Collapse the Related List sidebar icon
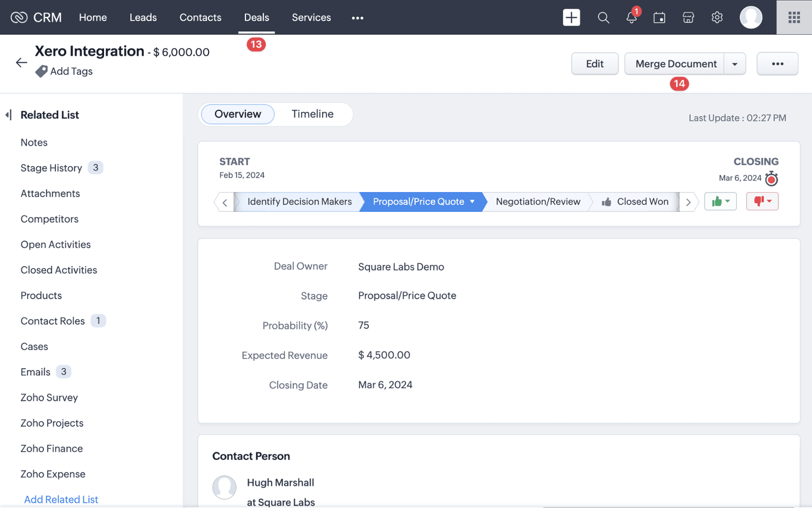Viewport: 812px width, 508px height. [9, 115]
